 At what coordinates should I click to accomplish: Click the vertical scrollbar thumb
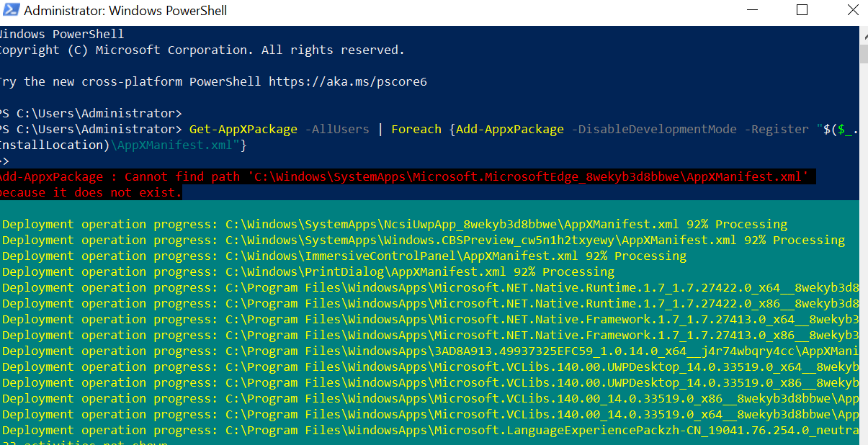(863, 54)
